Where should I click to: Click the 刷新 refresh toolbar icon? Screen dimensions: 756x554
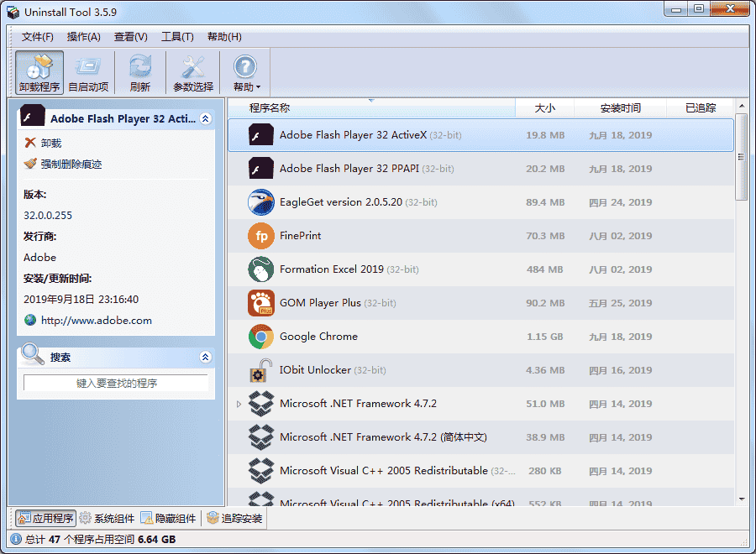pyautogui.click(x=139, y=73)
